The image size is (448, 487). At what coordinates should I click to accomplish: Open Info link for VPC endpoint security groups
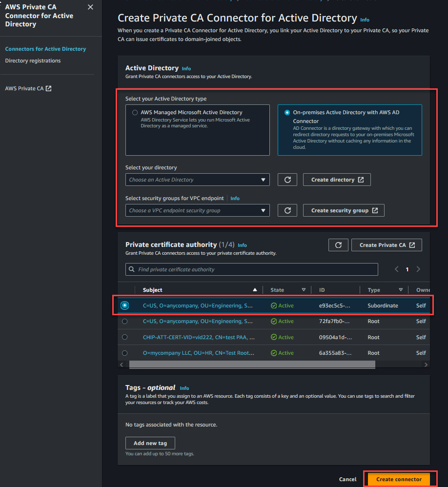tap(235, 199)
